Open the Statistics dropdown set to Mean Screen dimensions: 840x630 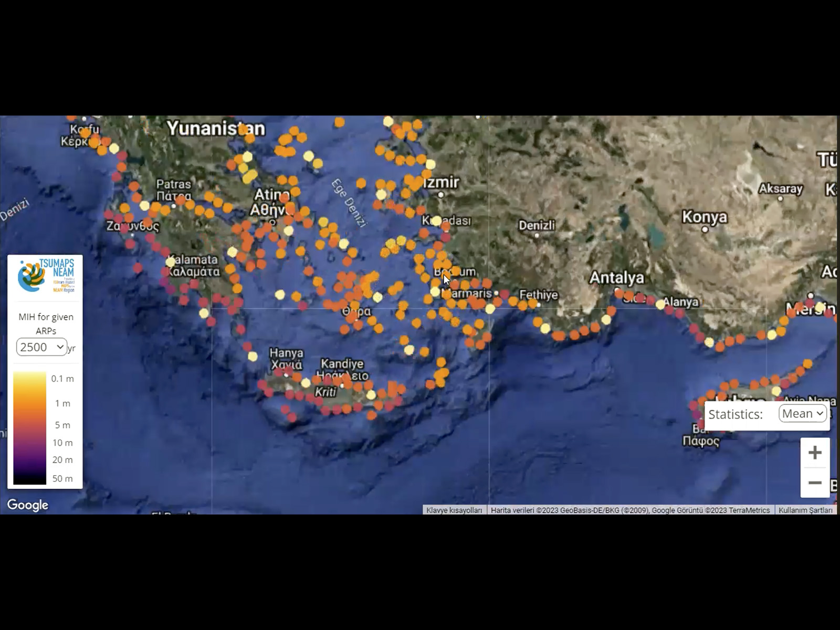803,414
